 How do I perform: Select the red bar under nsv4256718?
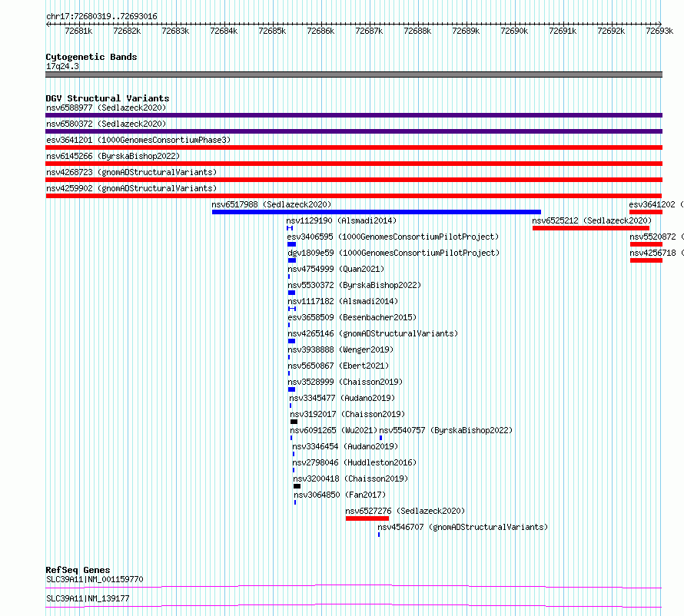(x=646, y=260)
